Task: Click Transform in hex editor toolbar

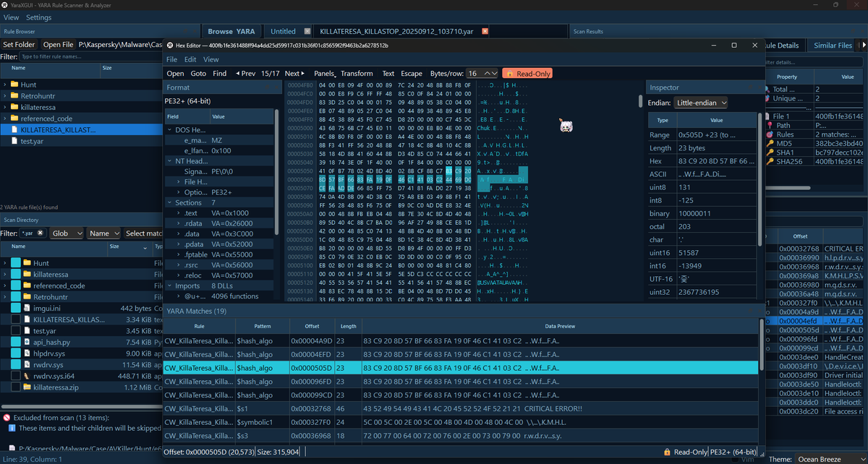Action: (357, 74)
